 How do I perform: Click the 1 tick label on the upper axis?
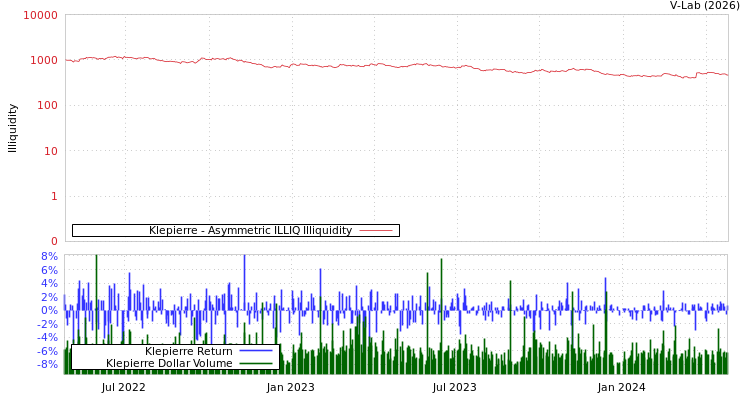coord(54,196)
